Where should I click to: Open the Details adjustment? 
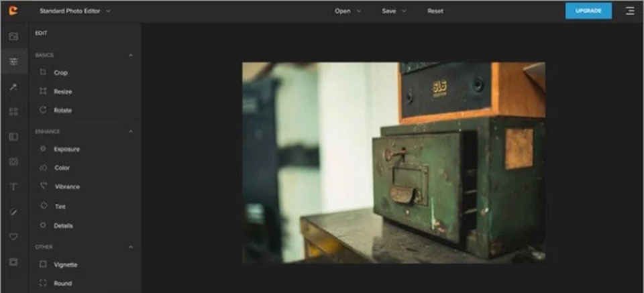56,226
